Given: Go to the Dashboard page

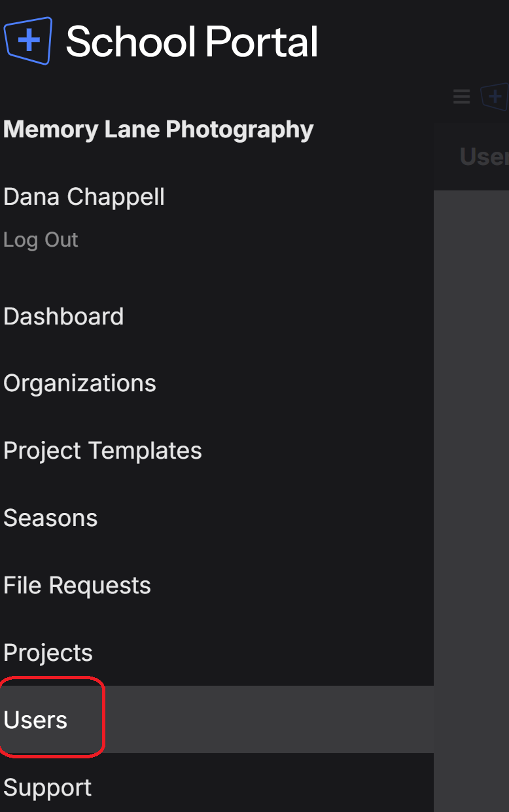Looking at the screenshot, I should (63, 316).
